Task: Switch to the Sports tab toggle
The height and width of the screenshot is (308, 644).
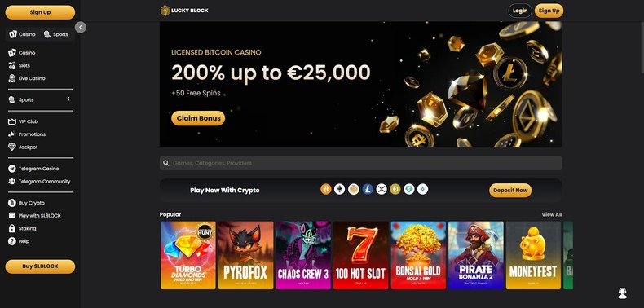Action: click(x=56, y=34)
